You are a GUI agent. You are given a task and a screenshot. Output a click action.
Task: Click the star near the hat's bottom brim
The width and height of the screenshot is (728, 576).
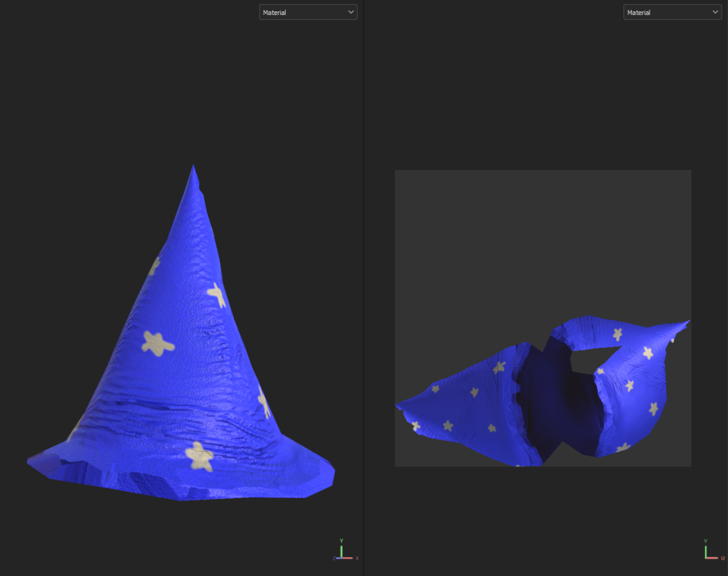point(199,456)
